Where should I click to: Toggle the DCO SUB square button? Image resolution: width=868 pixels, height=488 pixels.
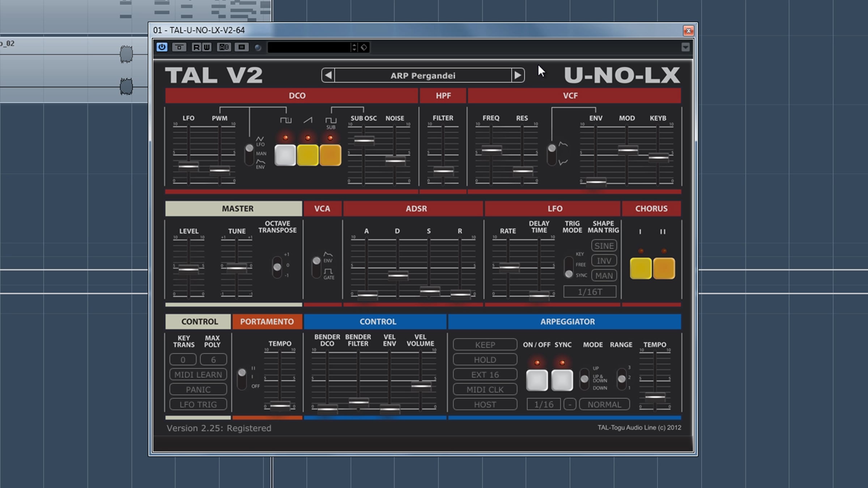330,155
